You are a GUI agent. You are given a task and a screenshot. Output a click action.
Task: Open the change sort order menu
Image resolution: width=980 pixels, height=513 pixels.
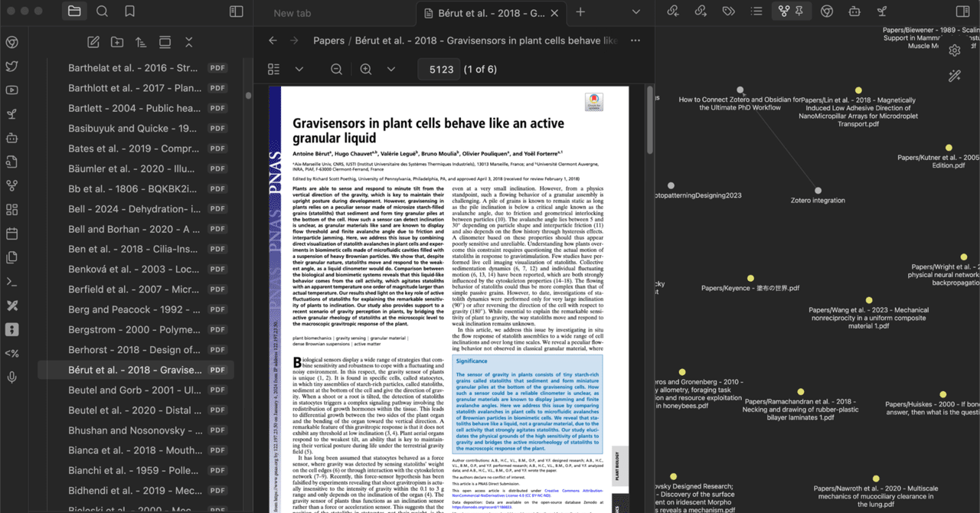(141, 42)
